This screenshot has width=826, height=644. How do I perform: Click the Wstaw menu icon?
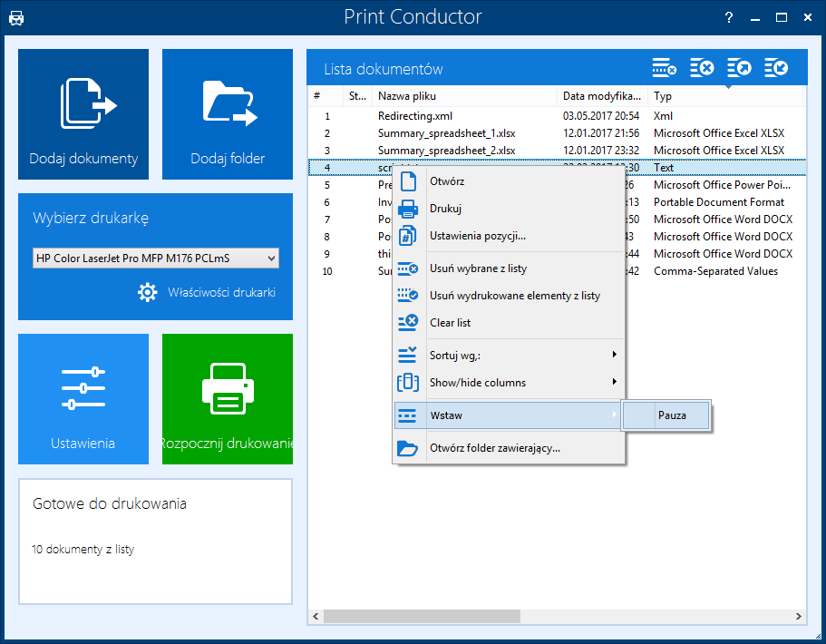407,415
